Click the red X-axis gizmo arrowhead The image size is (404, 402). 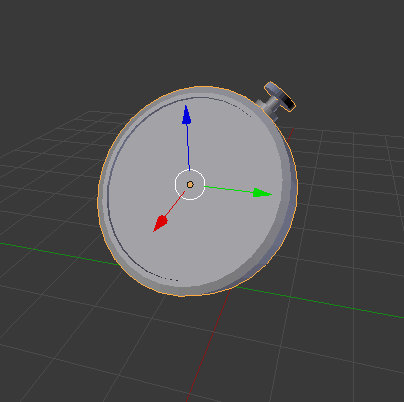160,223
